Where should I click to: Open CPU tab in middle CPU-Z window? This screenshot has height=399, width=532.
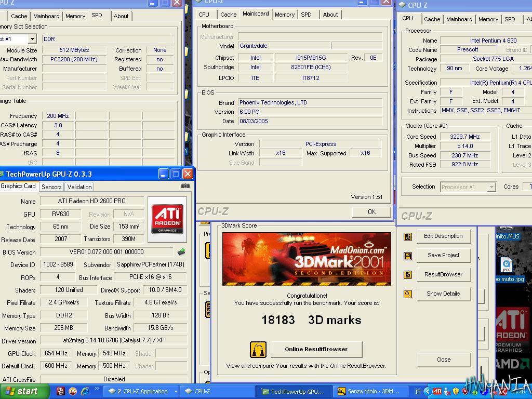click(204, 15)
